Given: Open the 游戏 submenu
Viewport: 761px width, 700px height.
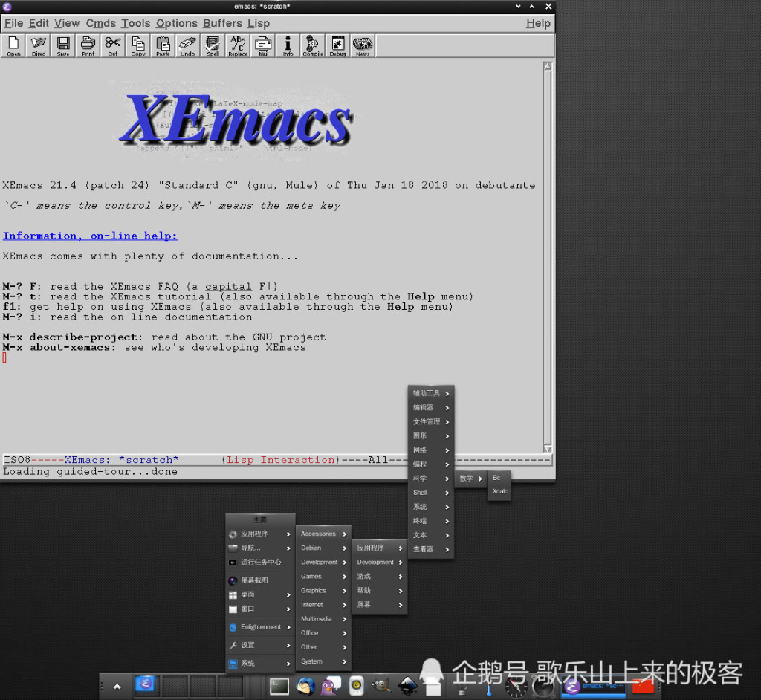Looking at the screenshot, I should point(380,576).
